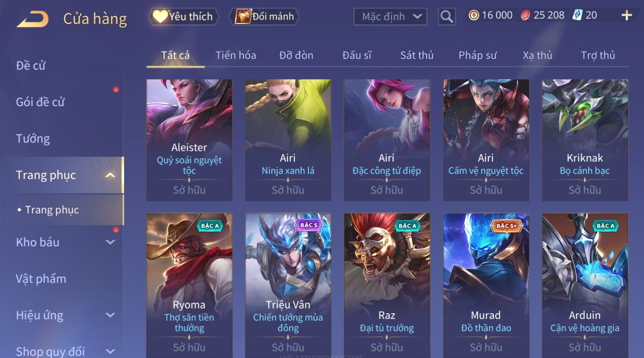The height and width of the screenshot is (358, 644).
Task: Open the Mặc định sort dropdown
Action: 390,17
